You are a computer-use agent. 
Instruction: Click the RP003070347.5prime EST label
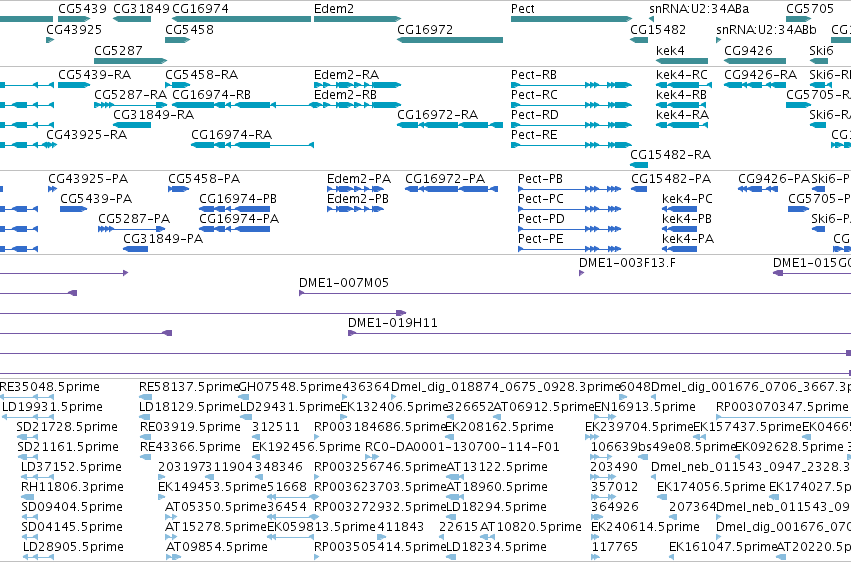pos(782,407)
